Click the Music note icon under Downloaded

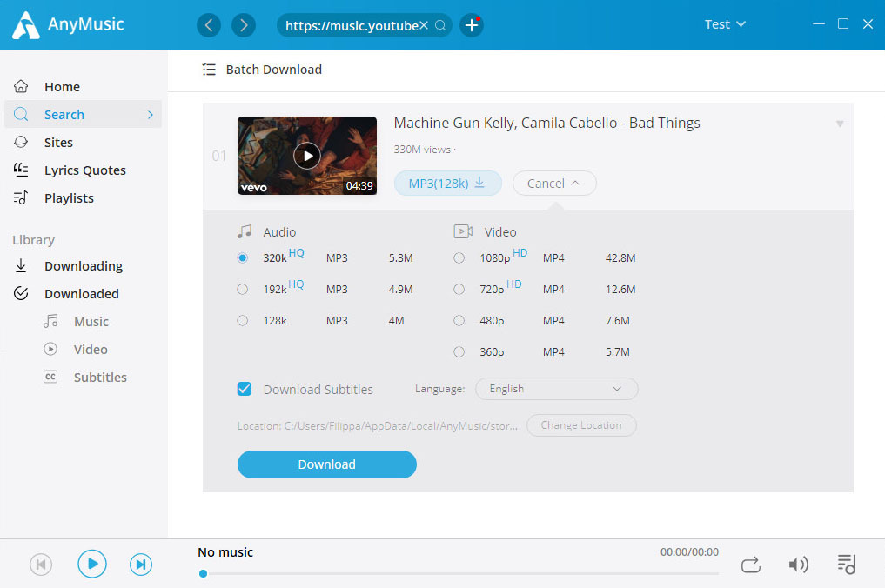[50, 321]
